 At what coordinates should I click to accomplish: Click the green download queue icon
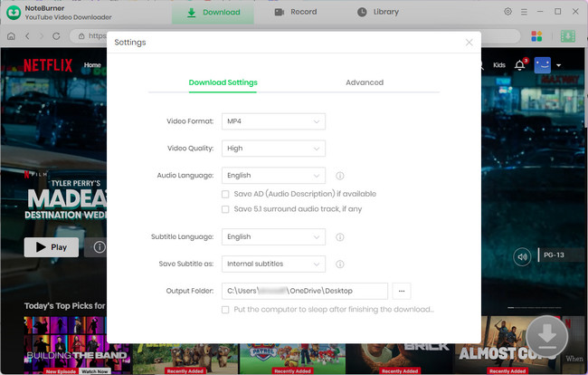(568, 36)
